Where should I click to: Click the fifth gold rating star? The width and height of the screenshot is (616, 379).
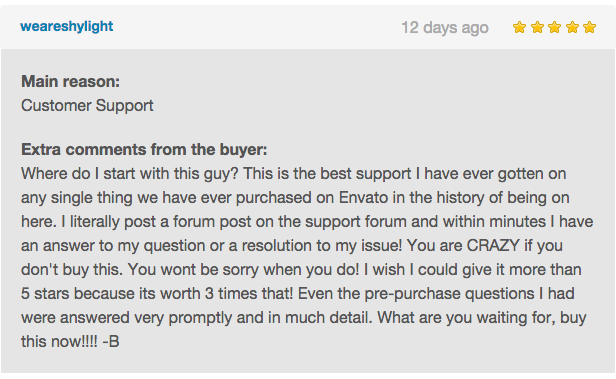(x=589, y=27)
